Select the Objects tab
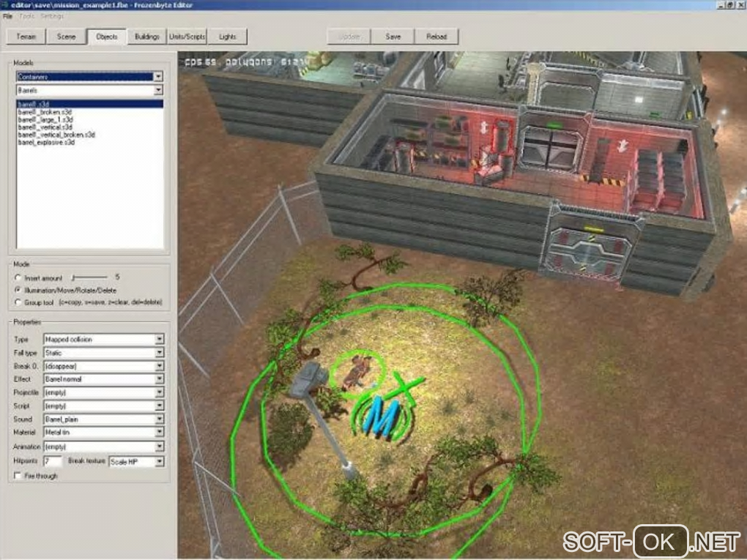 pyautogui.click(x=106, y=37)
